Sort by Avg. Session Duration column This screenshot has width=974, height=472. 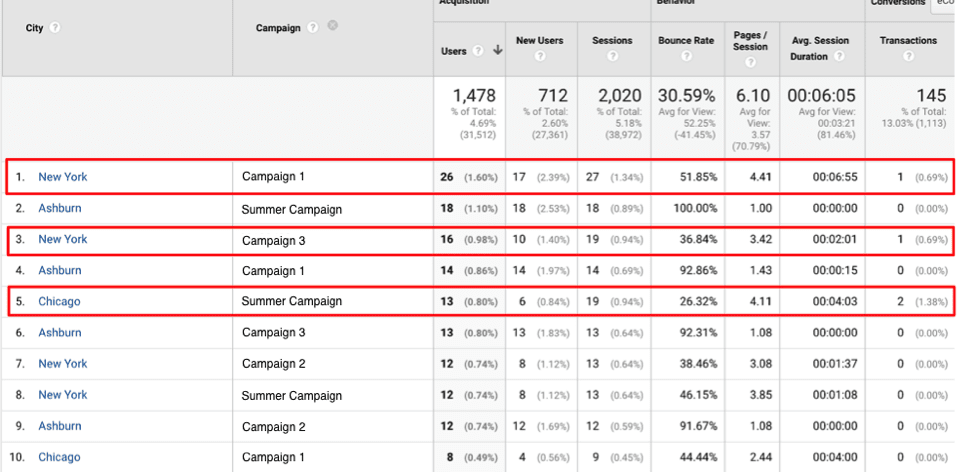[x=822, y=48]
